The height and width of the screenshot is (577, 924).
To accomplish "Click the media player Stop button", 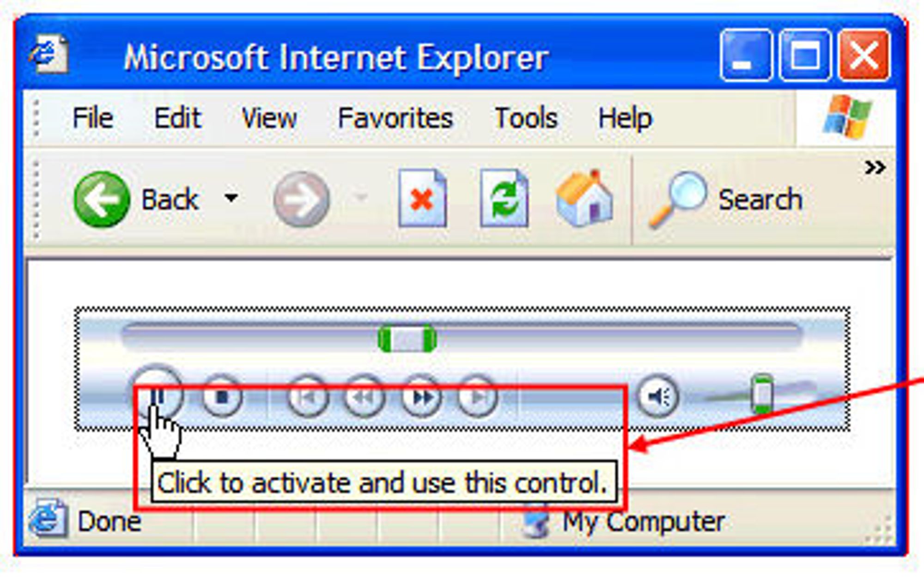I will [x=222, y=396].
